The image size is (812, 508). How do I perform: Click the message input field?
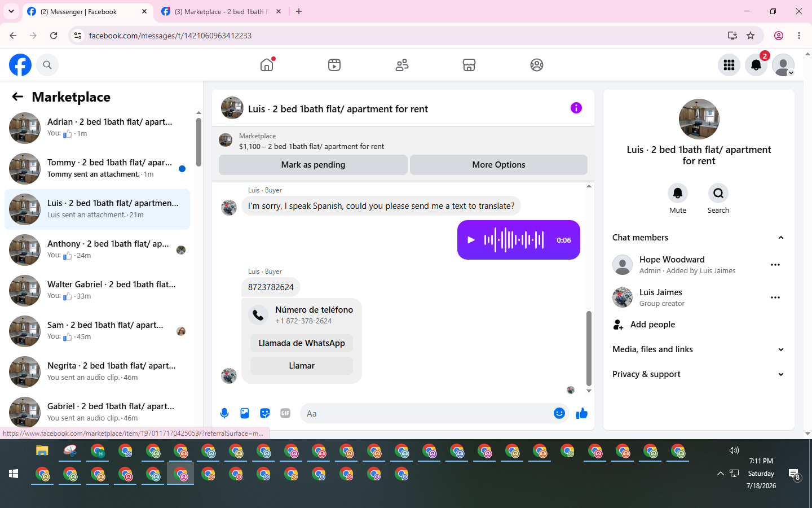click(x=426, y=414)
